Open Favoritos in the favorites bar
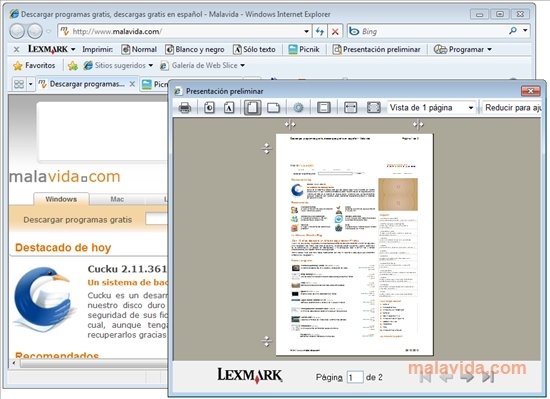This screenshot has height=399, width=550. tap(34, 66)
